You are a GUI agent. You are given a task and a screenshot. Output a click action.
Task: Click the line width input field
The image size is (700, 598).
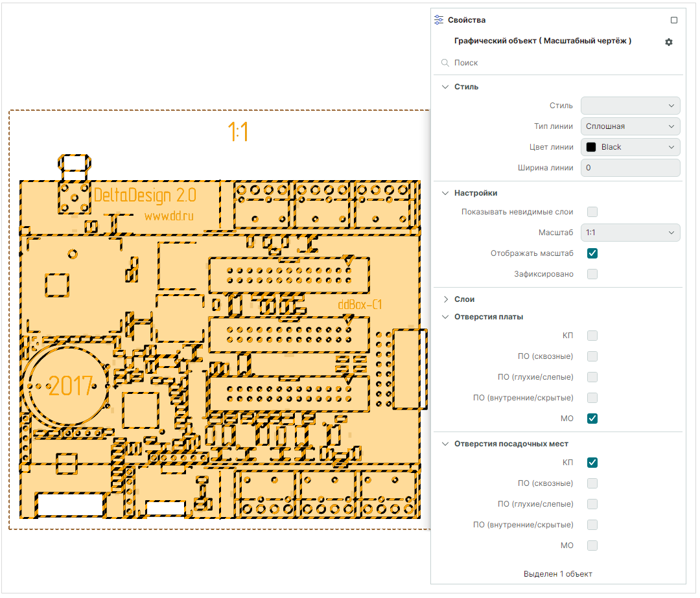630,168
